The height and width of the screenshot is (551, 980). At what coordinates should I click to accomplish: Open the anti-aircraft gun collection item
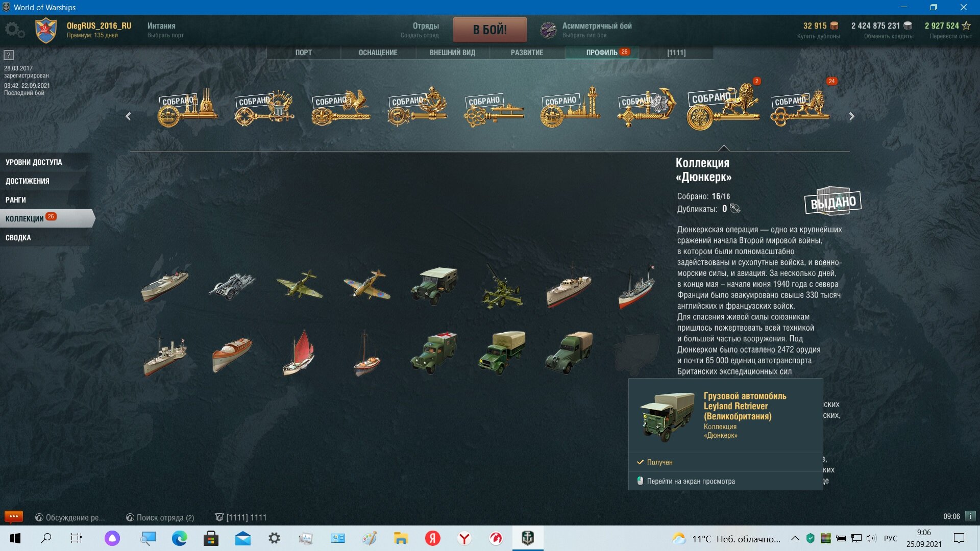point(502,286)
